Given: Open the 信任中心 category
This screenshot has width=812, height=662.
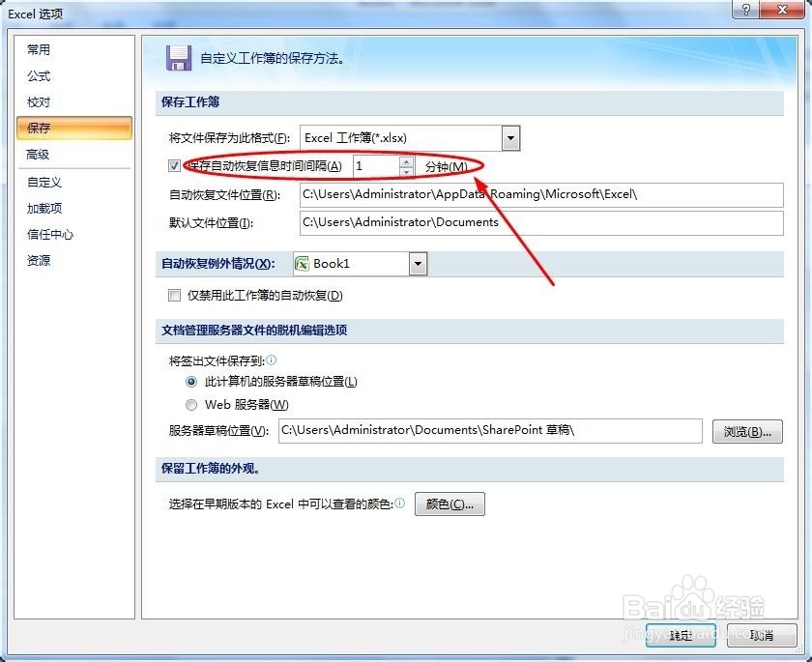Looking at the screenshot, I should pyautogui.click(x=49, y=235).
